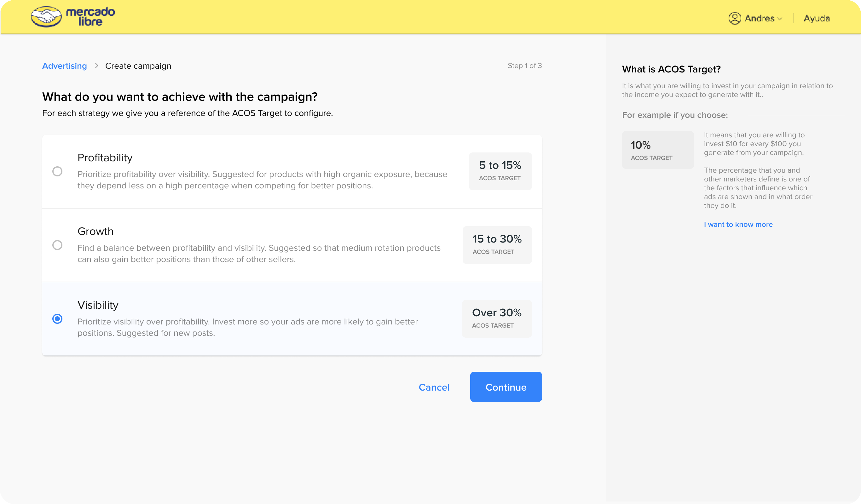
Task: Click the 5 to 15% ACOS target badge
Action: pos(500,171)
